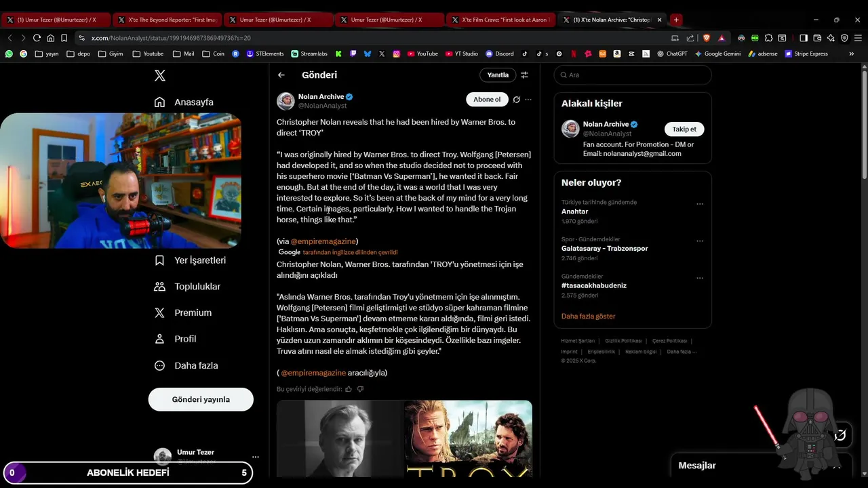
Task: Click browser home icon
Action: (x=50, y=38)
